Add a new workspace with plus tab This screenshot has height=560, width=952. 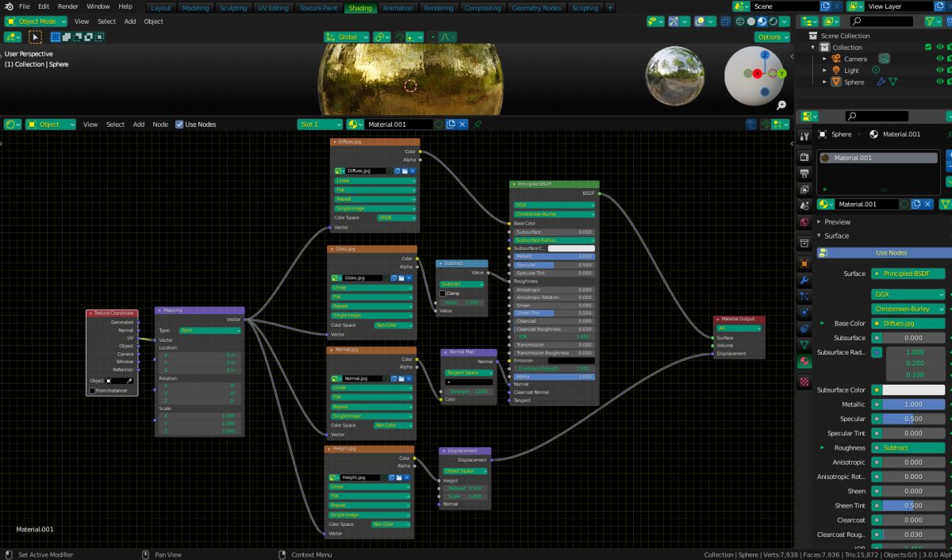[x=610, y=8]
